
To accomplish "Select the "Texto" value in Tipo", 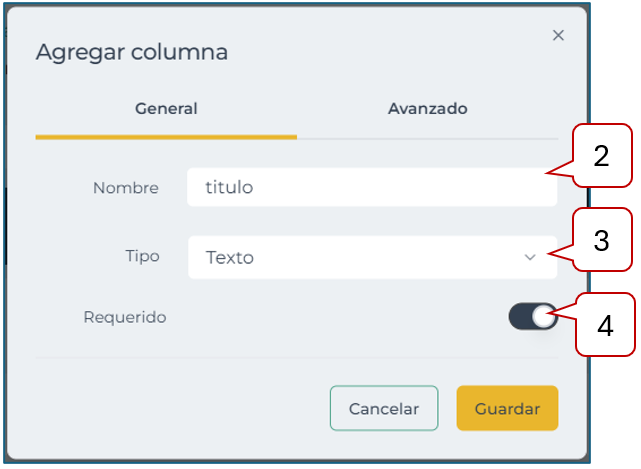I will click(x=230, y=258).
